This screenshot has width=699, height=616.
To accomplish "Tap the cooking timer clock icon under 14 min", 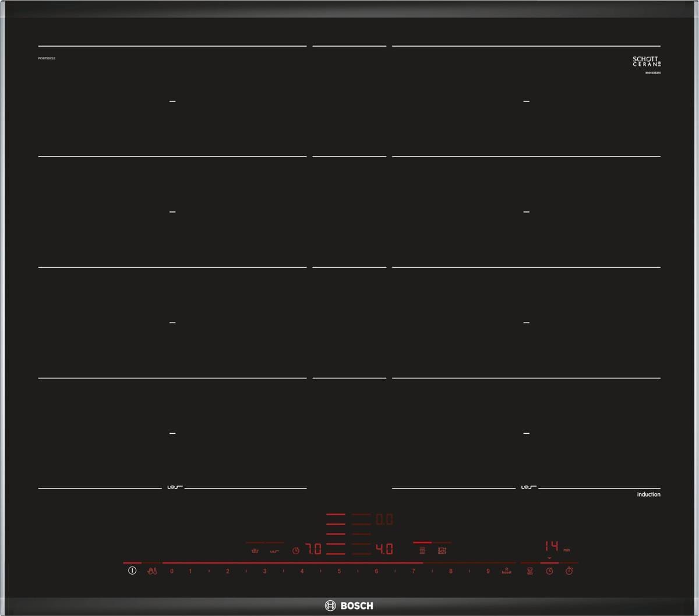I will click(x=549, y=571).
